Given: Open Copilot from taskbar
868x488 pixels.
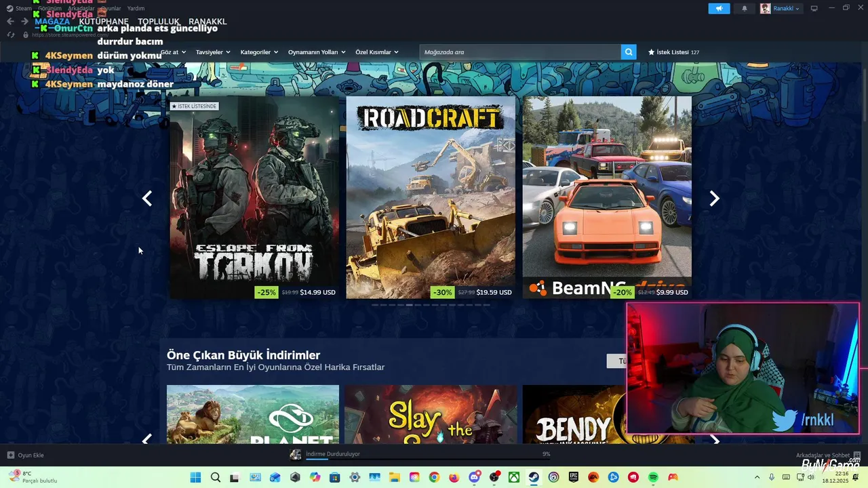Looking at the screenshot, I should pos(315,477).
